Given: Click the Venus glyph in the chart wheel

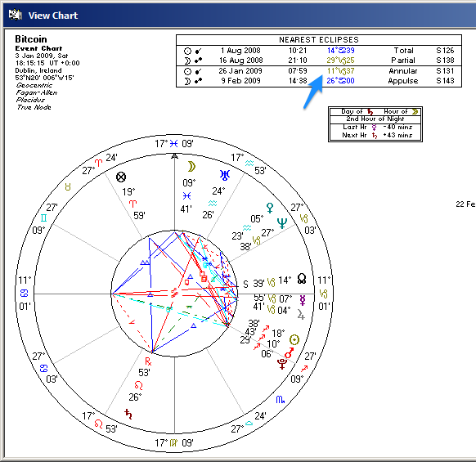Looking at the screenshot, I should click(x=270, y=208).
